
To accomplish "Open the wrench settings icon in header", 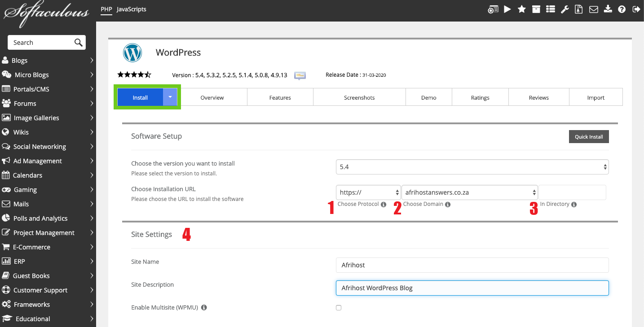I will click(565, 9).
